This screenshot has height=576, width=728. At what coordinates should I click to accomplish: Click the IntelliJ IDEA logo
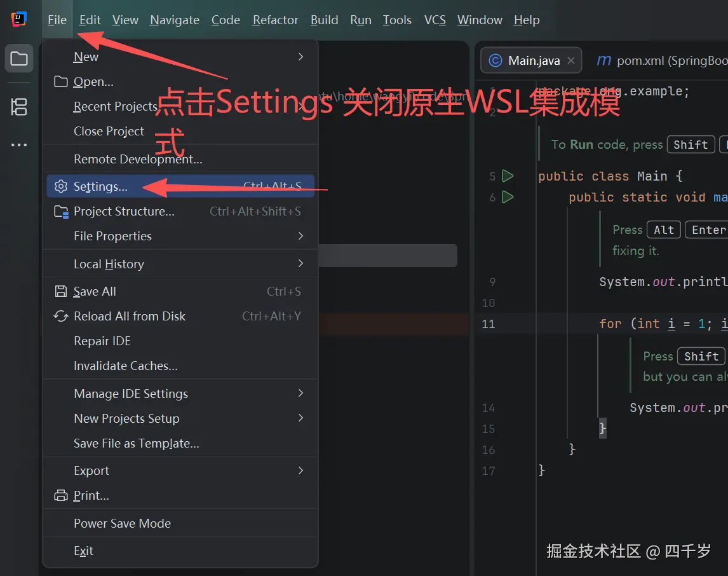18,19
